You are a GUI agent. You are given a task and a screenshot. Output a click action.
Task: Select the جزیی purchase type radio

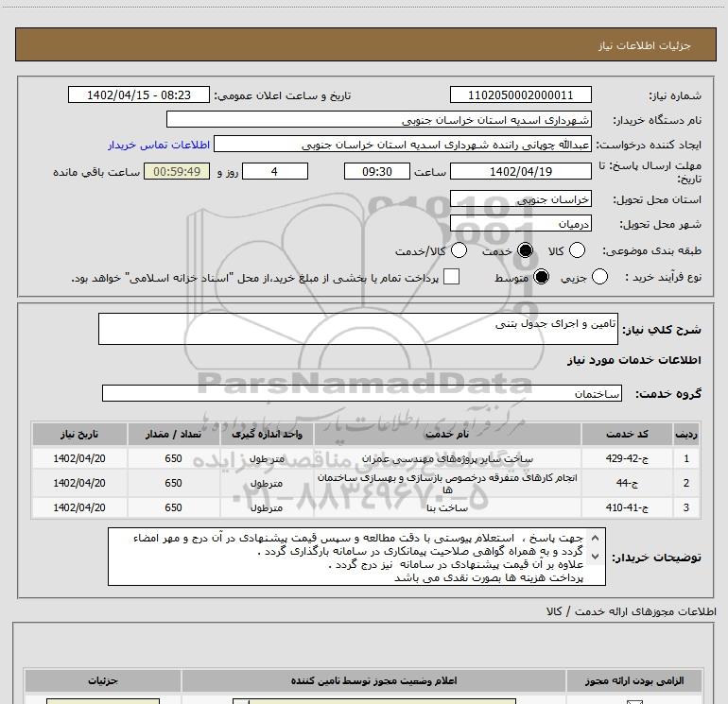[x=599, y=277]
